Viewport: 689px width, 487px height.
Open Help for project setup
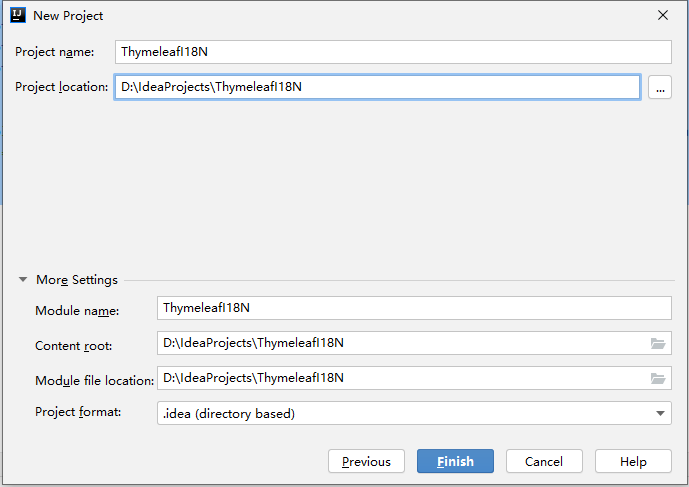click(633, 461)
